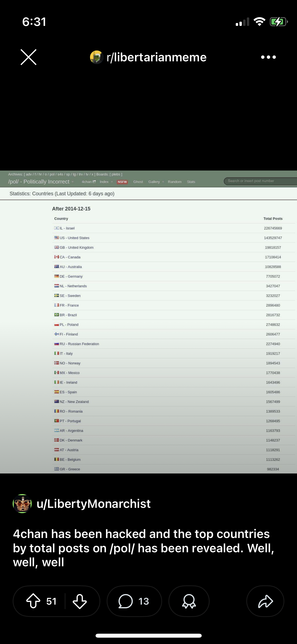
Task: Give an award to the post
Action: [189, 601]
